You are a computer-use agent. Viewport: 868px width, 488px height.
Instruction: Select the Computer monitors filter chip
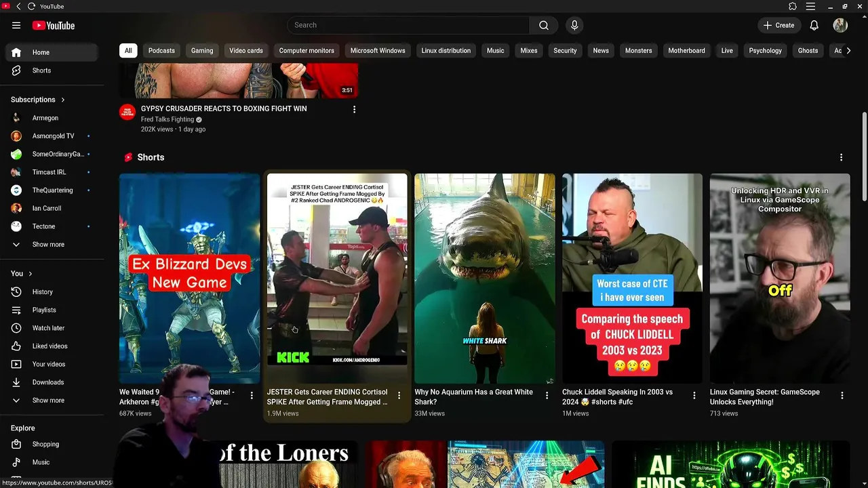(x=307, y=51)
